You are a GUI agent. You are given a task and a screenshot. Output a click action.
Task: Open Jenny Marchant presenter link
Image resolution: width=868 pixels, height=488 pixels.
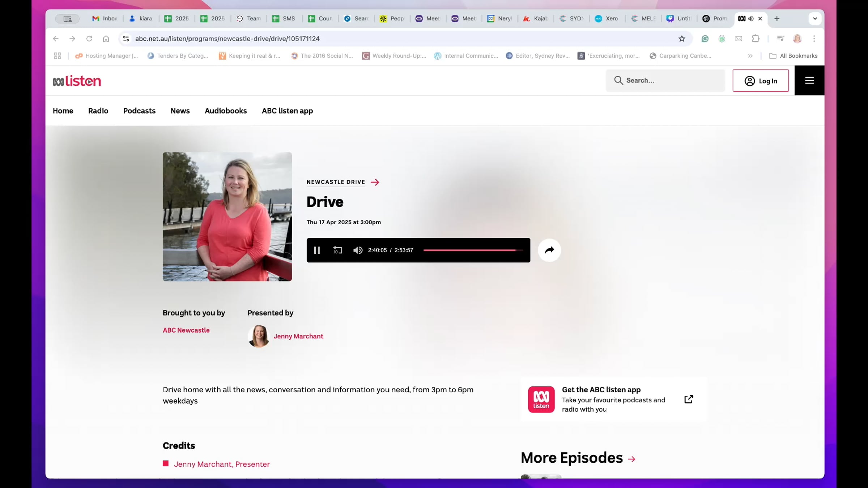[298, 336]
